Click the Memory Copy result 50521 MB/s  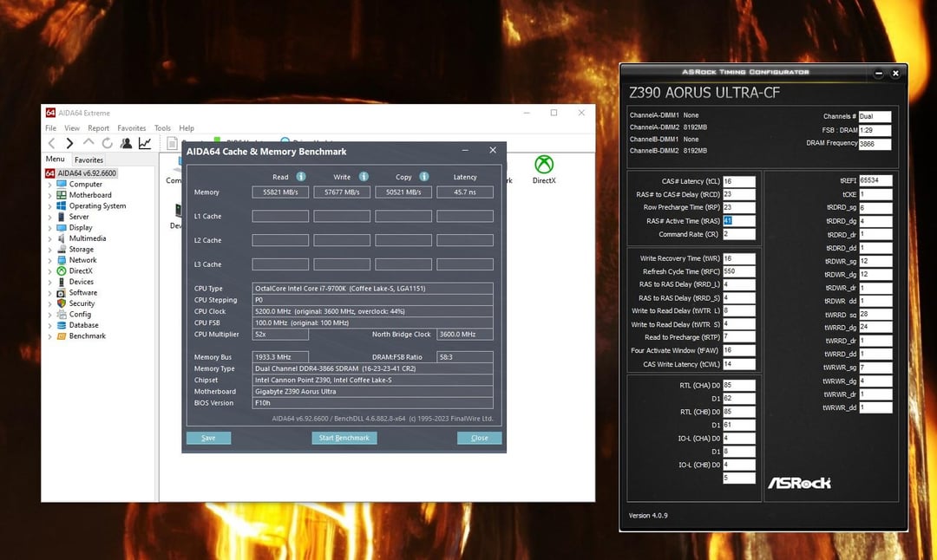click(x=403, y=192)
